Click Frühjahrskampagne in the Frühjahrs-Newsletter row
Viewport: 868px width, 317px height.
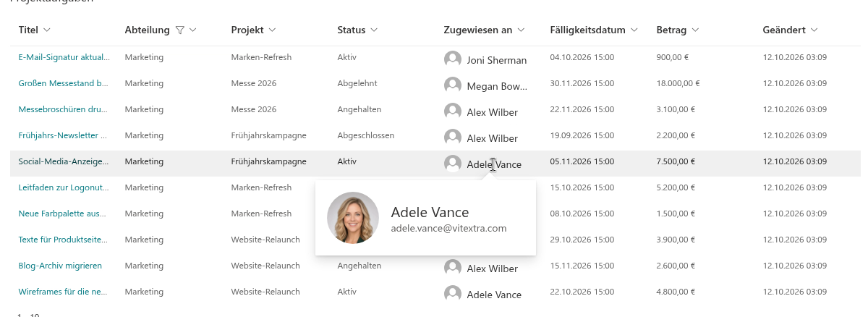click(269, 135)
